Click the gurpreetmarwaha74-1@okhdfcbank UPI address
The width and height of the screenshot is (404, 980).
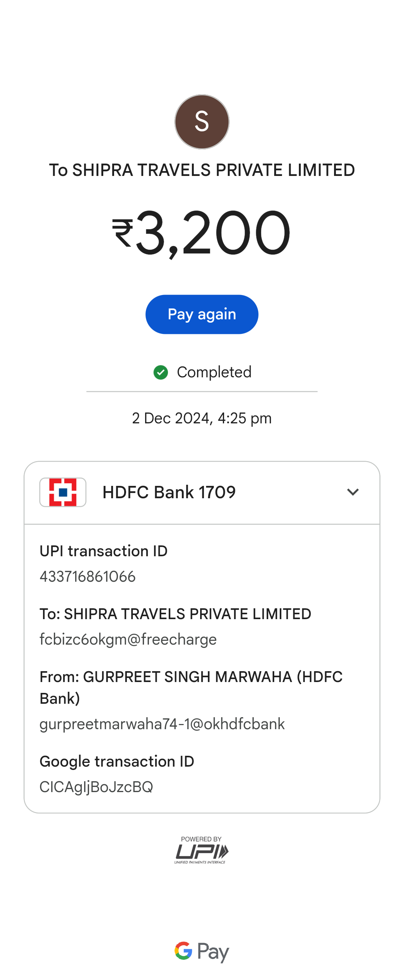(x=162, y=724)
